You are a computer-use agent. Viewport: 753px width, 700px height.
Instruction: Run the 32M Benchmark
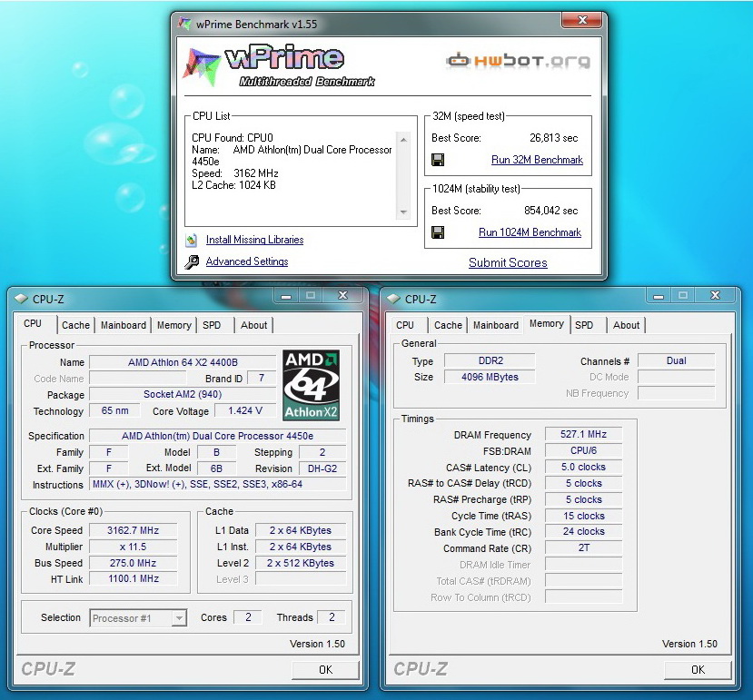[x=537, y=160]
